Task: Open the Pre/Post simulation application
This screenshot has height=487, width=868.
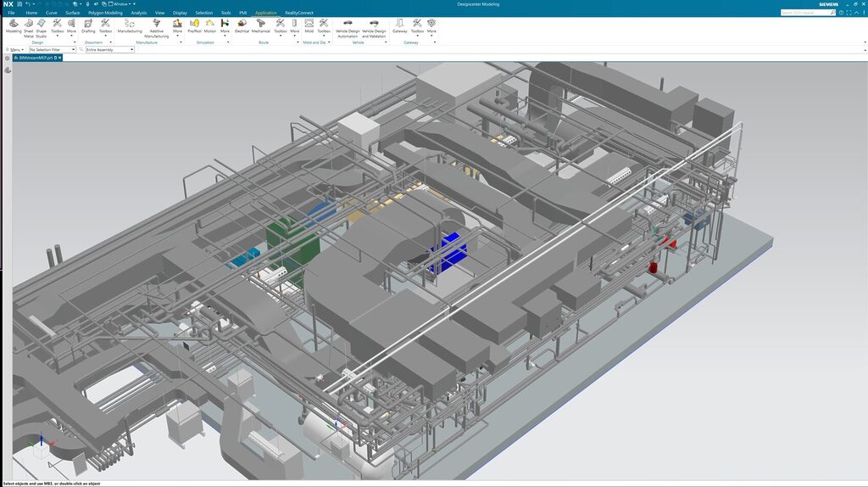Action: click(194, 25)
